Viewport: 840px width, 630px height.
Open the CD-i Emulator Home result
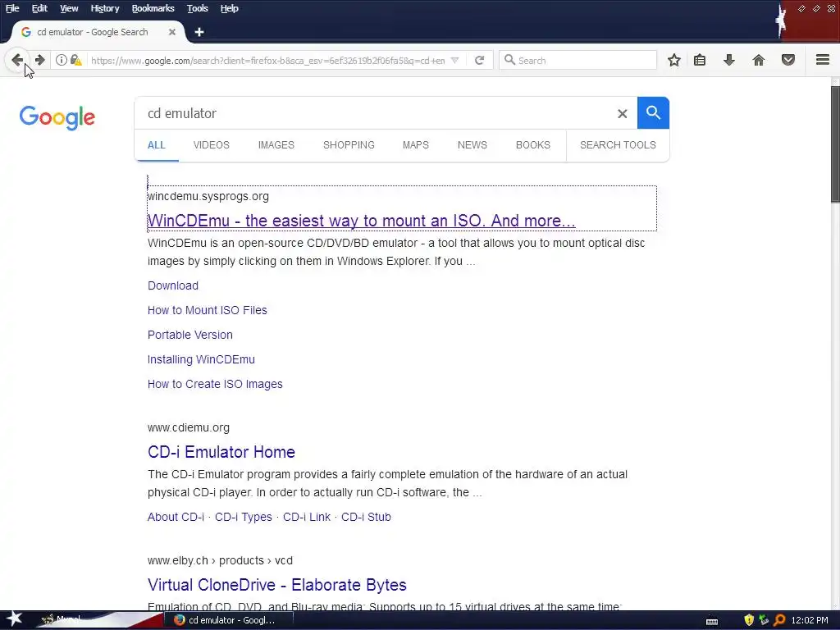pyautogui.click(x=221, y=452)
